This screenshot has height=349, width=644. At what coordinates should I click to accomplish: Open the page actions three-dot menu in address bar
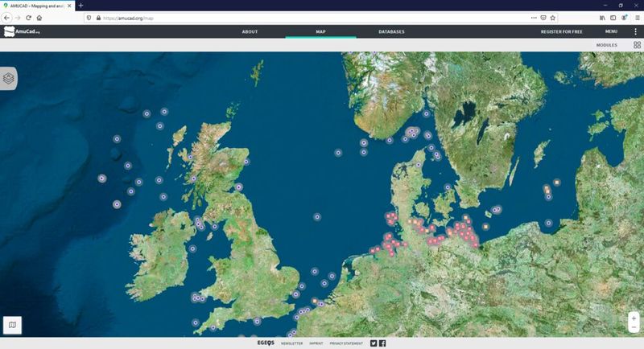[x=534, y=18]
